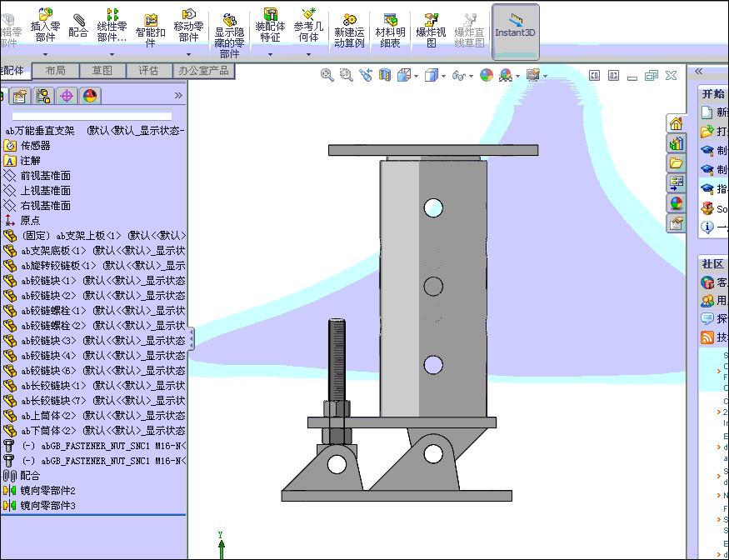Select the 原点 origin item
Screen dimensions: 729x560
coord(30,220)
